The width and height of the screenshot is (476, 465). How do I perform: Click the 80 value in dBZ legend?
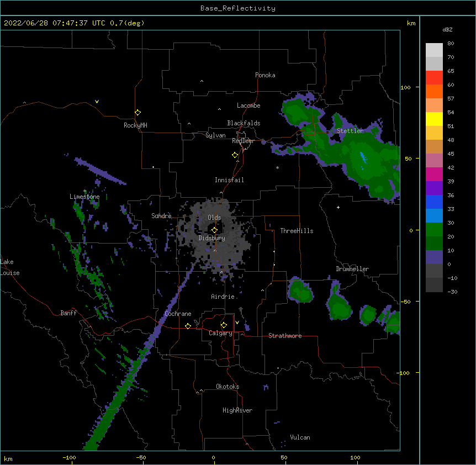point(451,44)
